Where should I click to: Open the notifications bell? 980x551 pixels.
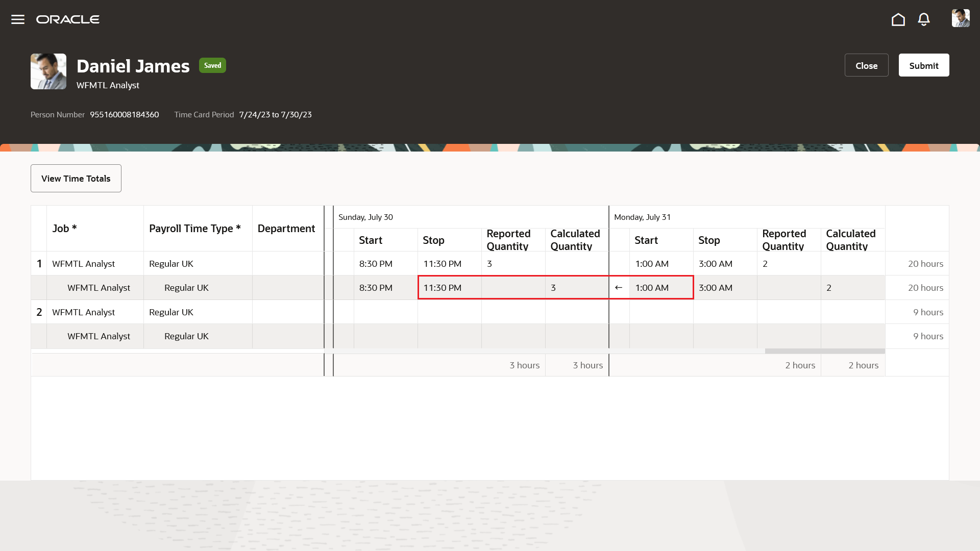pyautogui.click(x=924, y=19)
